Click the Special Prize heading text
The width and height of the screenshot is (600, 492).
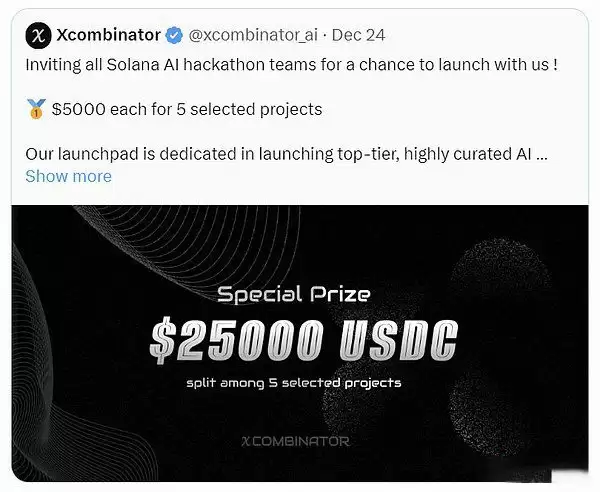click(294, 294)
